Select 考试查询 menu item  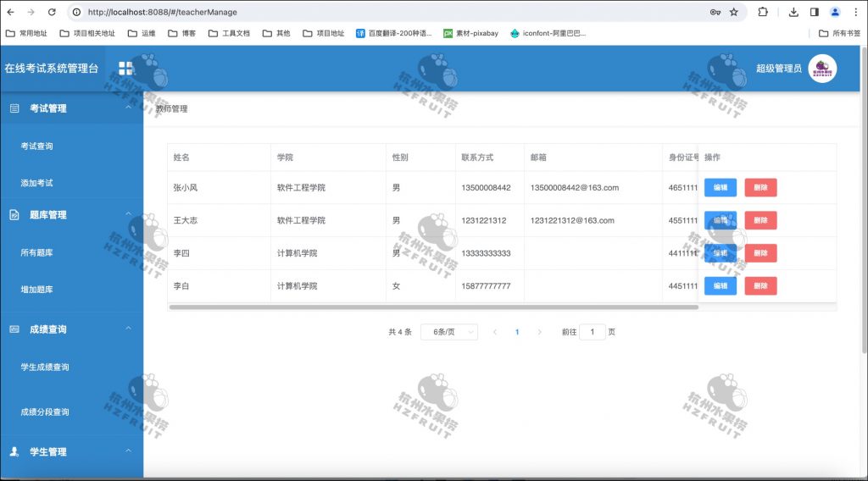(36, 146)
